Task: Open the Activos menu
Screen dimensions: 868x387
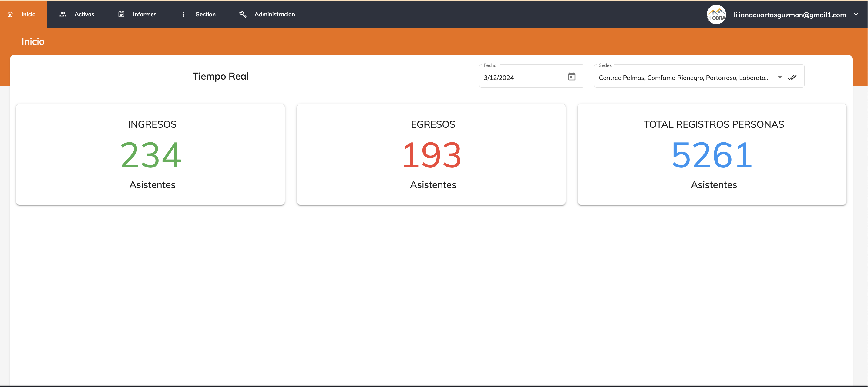Action: (x=84, y=14)
